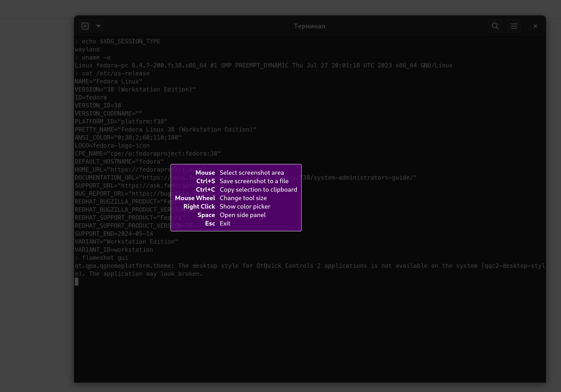
Task: Open a new terminal tab
Action: point(85,26)
